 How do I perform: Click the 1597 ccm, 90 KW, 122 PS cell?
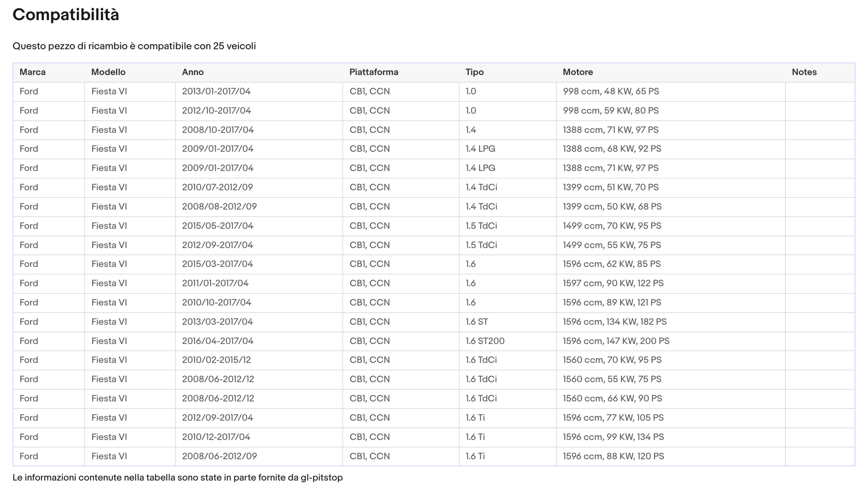coord(613,284)
